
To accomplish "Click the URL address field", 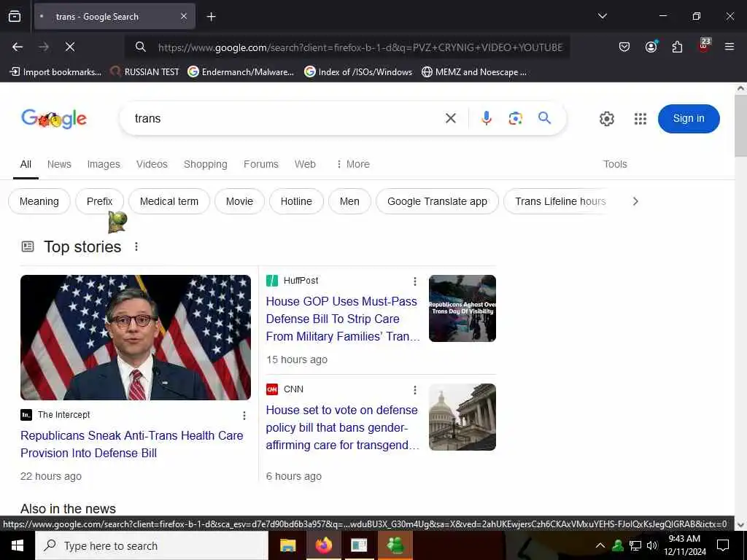I will pyautogui.click(x=360, y=47).
